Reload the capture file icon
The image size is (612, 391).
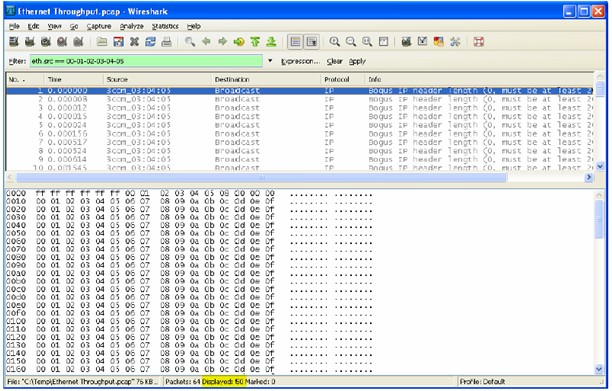(150, 42)
